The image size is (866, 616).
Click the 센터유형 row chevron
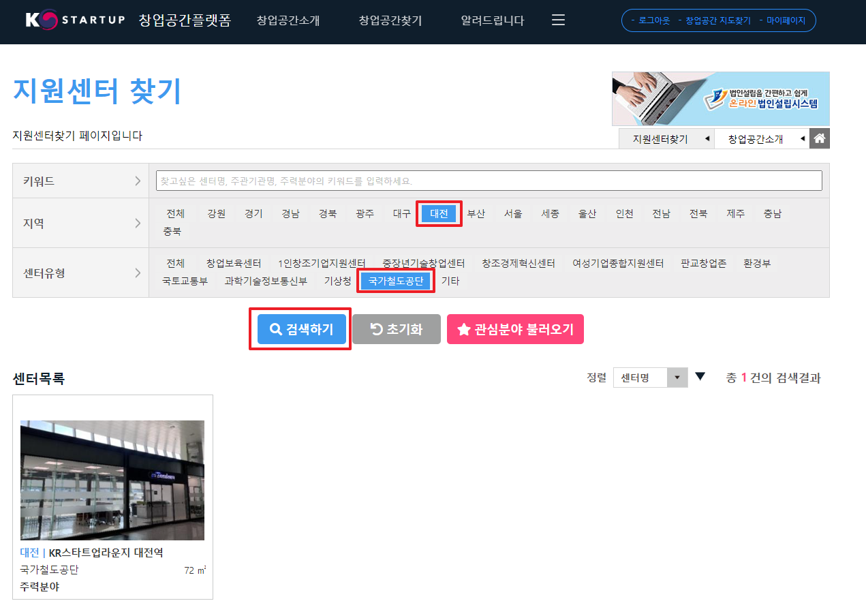[138, 273]
